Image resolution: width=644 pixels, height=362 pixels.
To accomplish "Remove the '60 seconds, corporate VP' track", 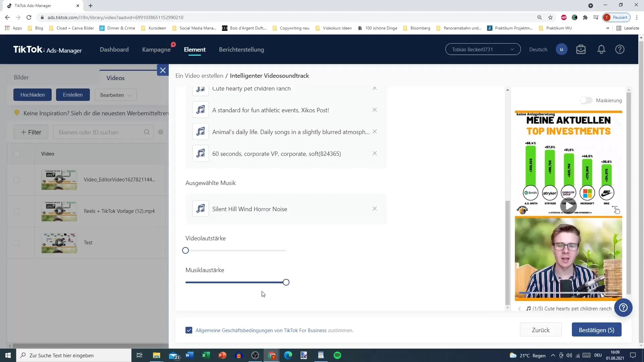I will click(x=375, y=154).
